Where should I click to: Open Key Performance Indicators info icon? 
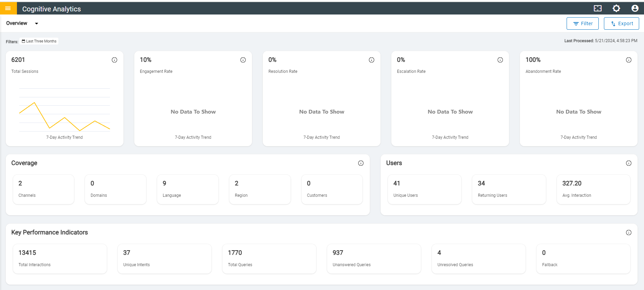click(629, 233)
